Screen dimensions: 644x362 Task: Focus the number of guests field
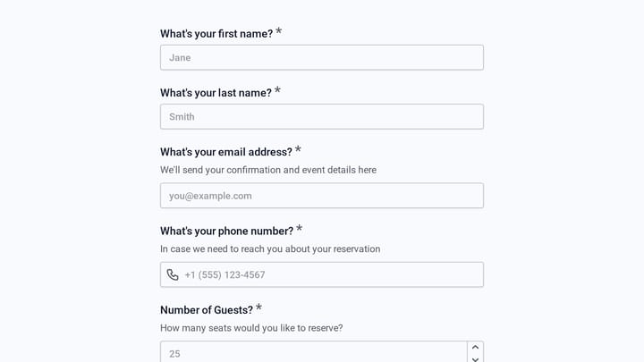(x=313, y=352)
